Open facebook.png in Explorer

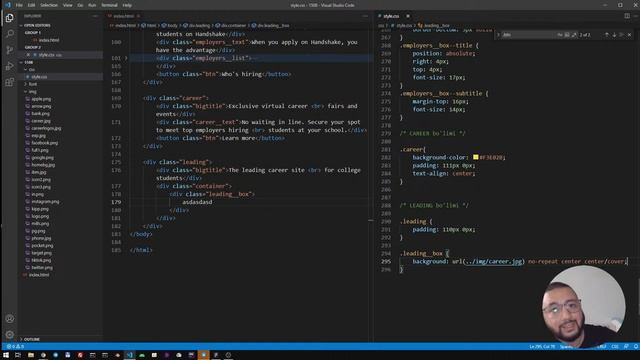(x=44, y=143)
